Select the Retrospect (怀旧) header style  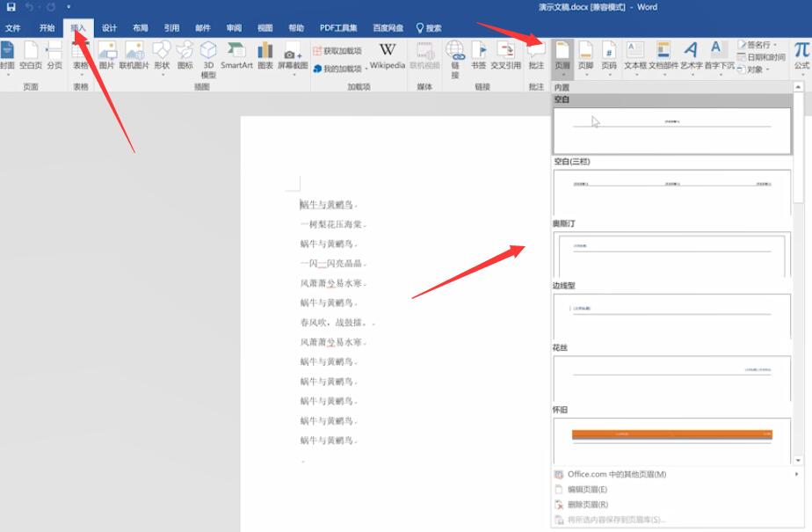tap(672, 441)
